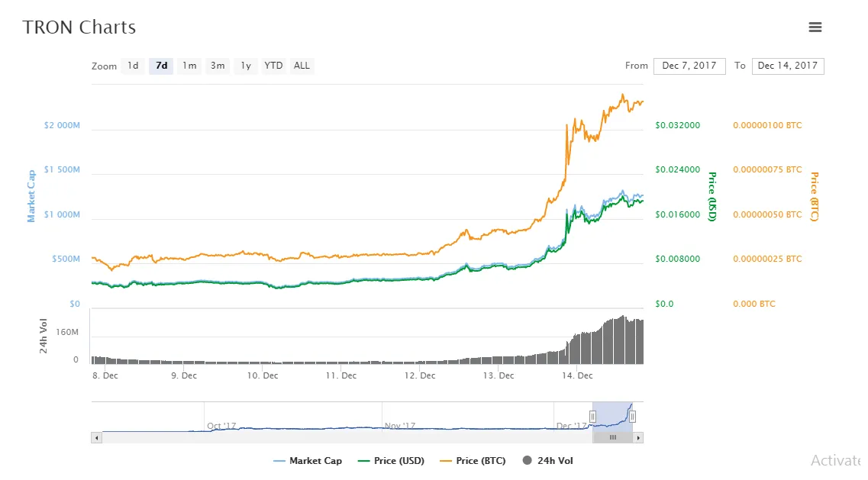Click the YTD zoom button
868x480 pixels.
[273, 66]
